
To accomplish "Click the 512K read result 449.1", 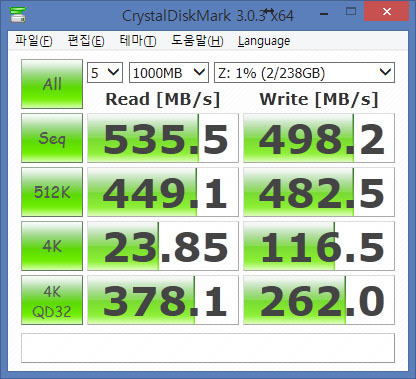I will coord(163,192).
